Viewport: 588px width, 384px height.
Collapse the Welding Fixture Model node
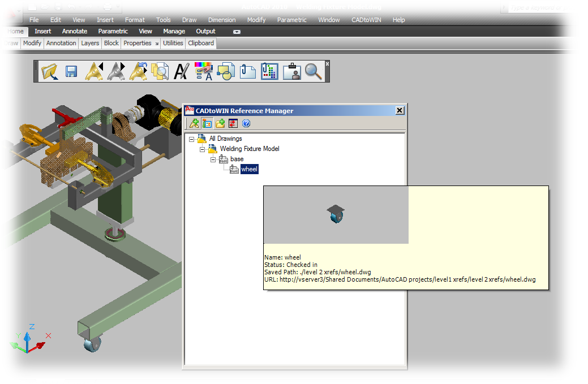click(x=203, y=149)
